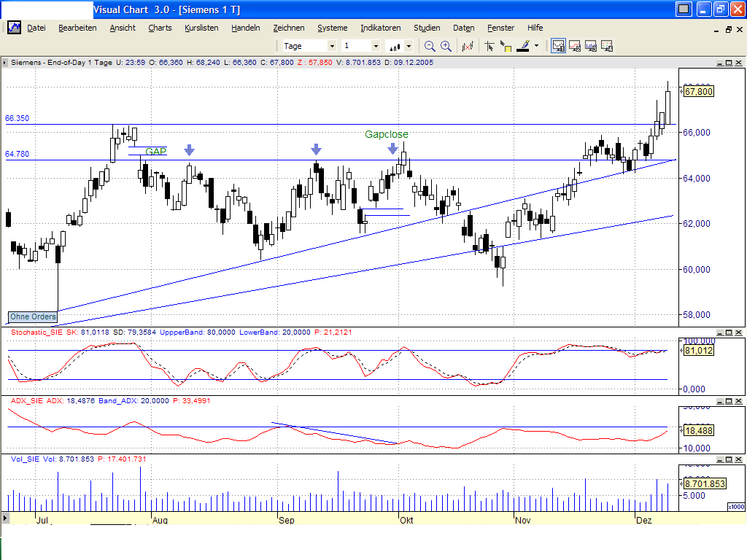Click the 67,800 price label on axis
This screenshot has height=560, width=747.
[698, 92]
